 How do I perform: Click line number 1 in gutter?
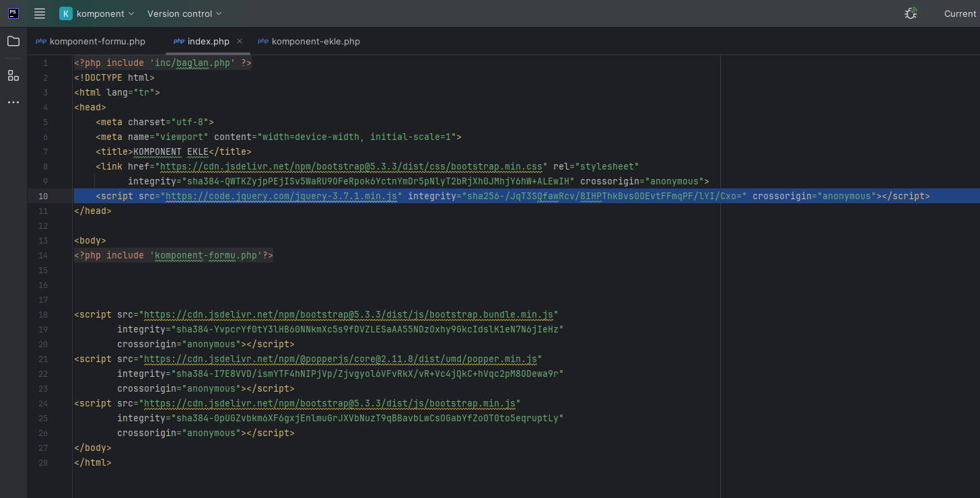pos(45,63)
